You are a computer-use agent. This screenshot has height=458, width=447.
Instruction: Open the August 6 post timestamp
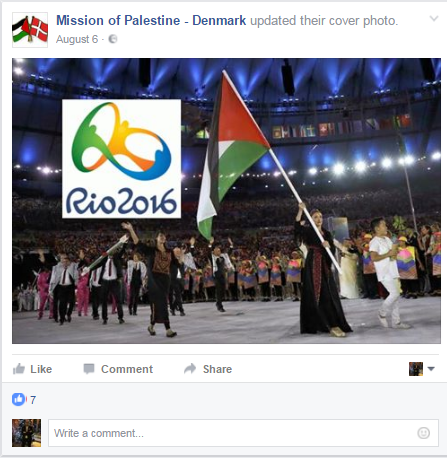77,39
